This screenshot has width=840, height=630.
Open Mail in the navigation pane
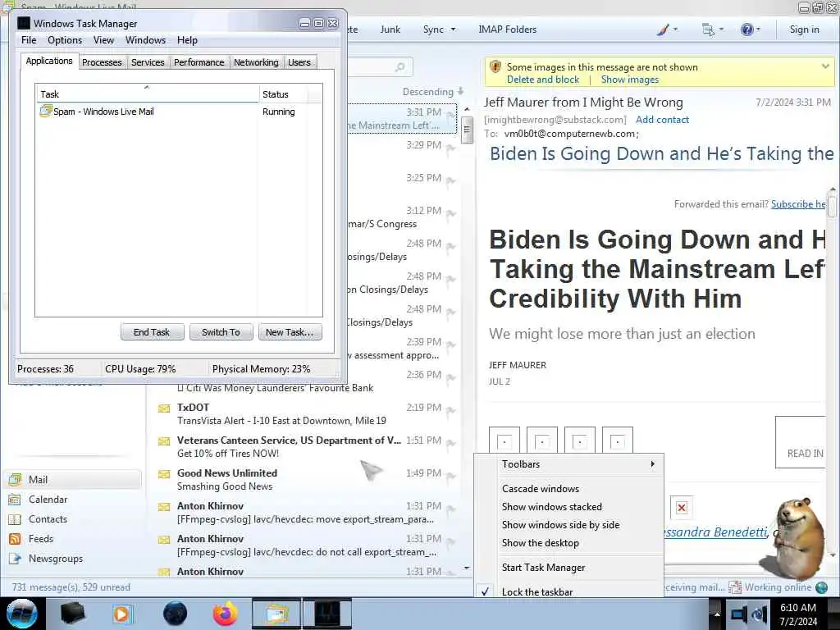[x=74, y=479]
